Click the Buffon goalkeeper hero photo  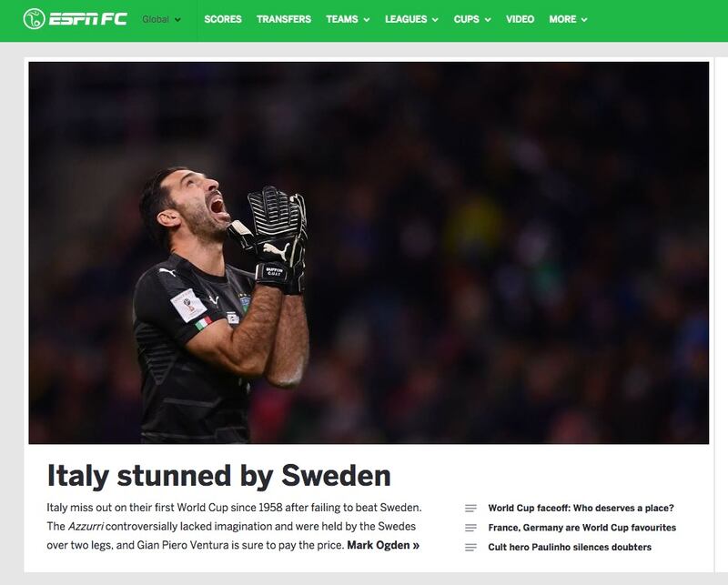point(369,253)
